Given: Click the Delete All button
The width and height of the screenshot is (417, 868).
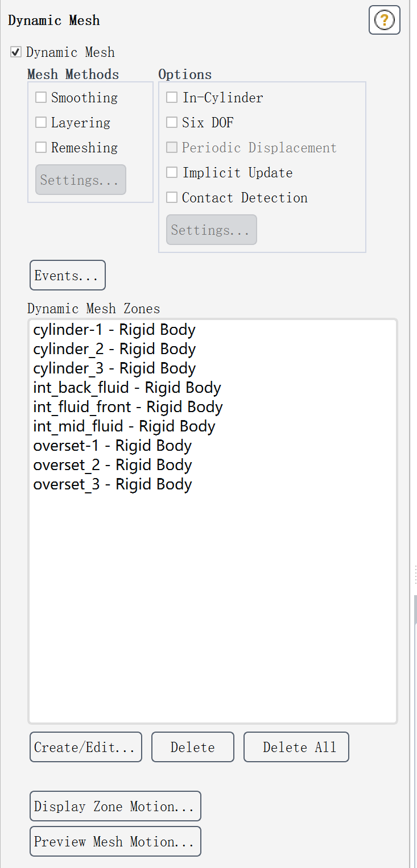Looking at the screenshot, I should (x=296, y=747).
